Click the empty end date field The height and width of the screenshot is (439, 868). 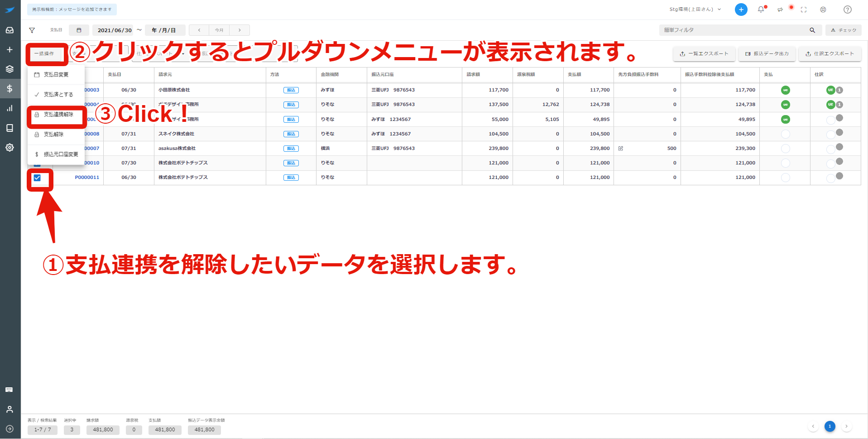coord(165,30)
